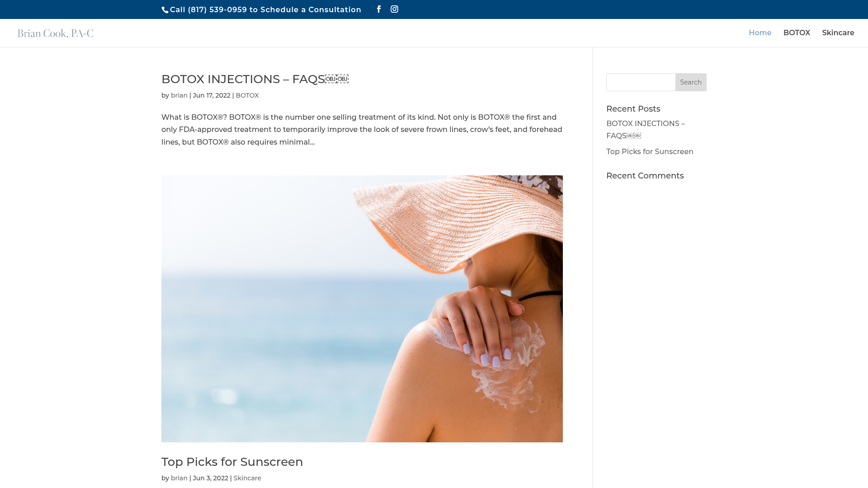Viewport: 868px width, 488px height.
Task: Open the sunscreen post featured image
Action: (362, 309)
